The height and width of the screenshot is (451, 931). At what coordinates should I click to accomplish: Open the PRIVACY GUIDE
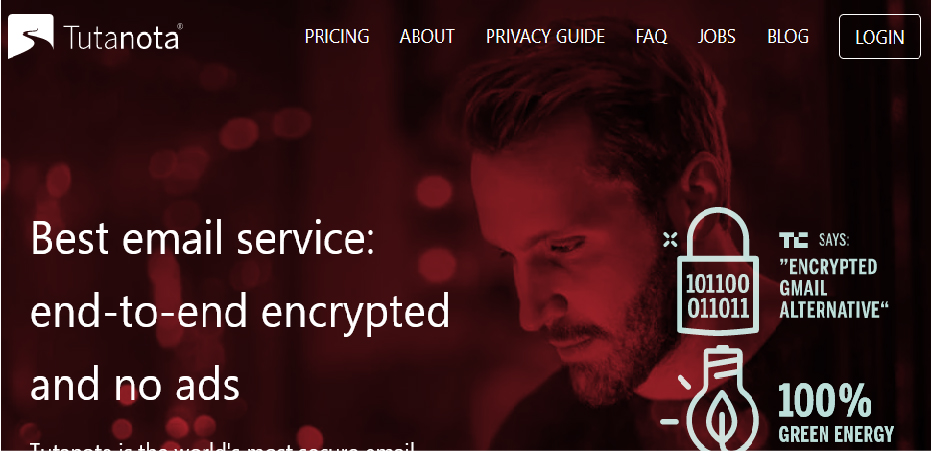tap(545, 37)
